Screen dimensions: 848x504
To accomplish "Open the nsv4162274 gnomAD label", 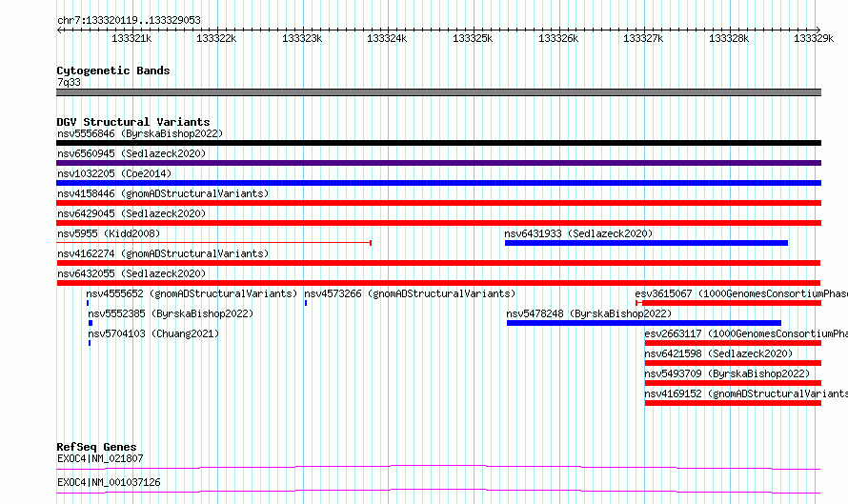I will (163, 253).
